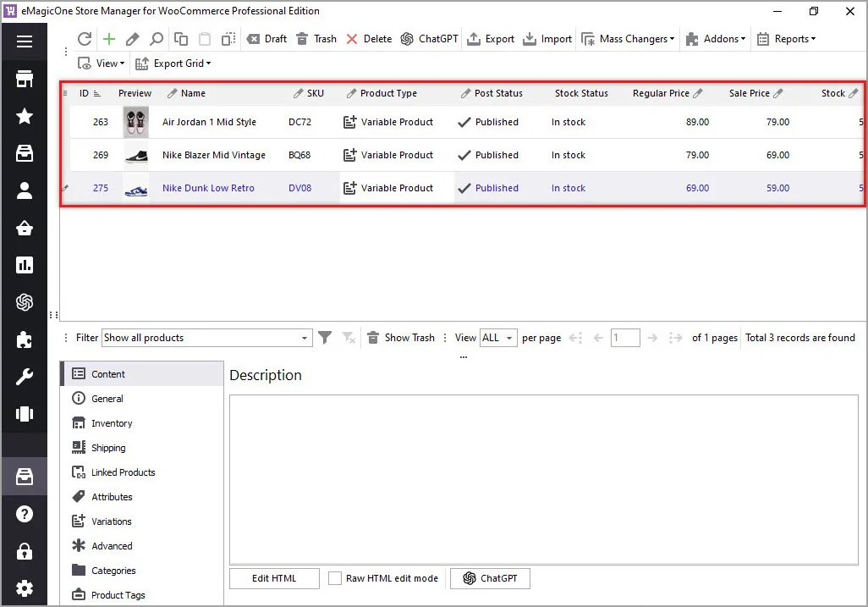Click the Edit HTML button
868x607 pixels.
(273, 578)
